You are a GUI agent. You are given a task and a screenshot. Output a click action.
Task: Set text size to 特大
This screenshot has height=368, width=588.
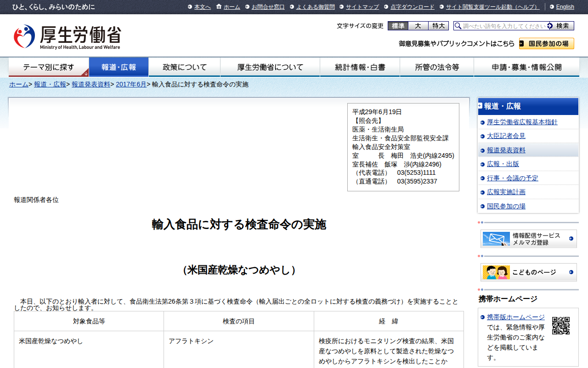(x=438, y=26)
